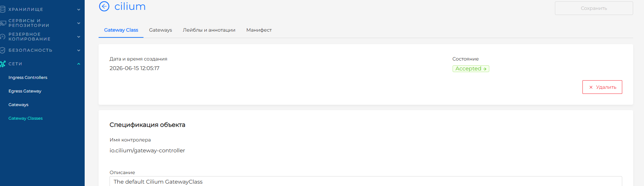644x186 pixels.
Task: Open Egress Gateway in sidebar
Action: click(25, 91)
